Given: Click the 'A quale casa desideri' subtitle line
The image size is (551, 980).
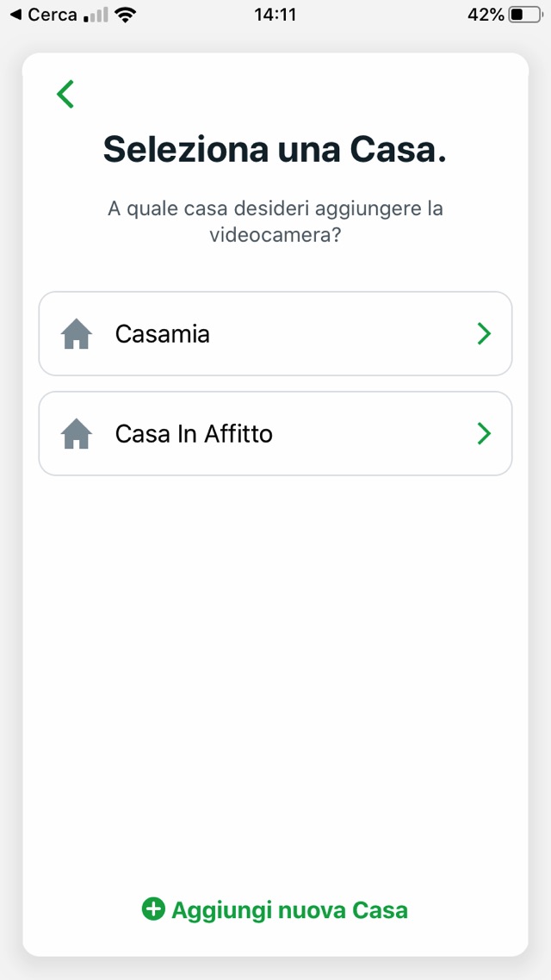Looking at the screenshot, I should [x=275, y=209].
